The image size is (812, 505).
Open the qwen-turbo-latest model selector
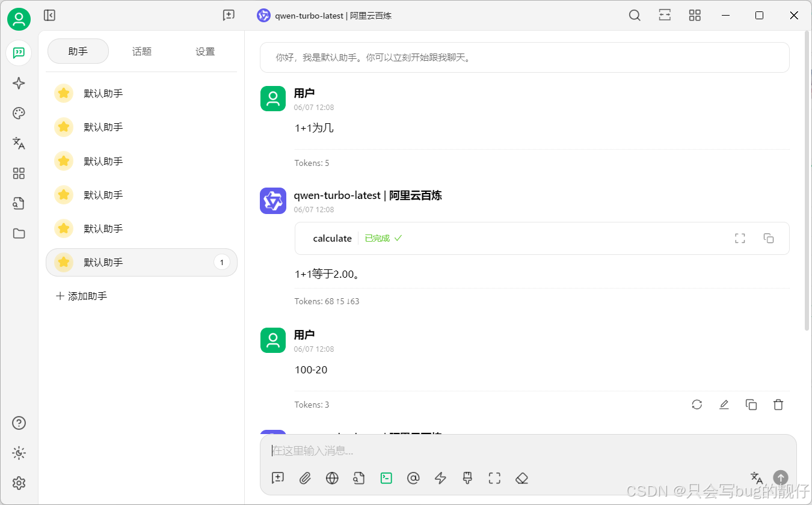tap(324, 16)
